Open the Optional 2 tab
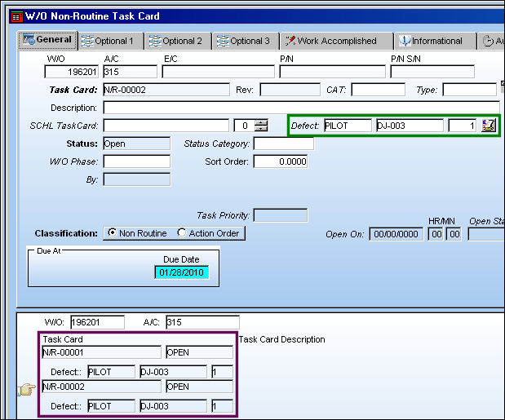The height and width of the screenshot is (420, 505). [x=178, y=42]
